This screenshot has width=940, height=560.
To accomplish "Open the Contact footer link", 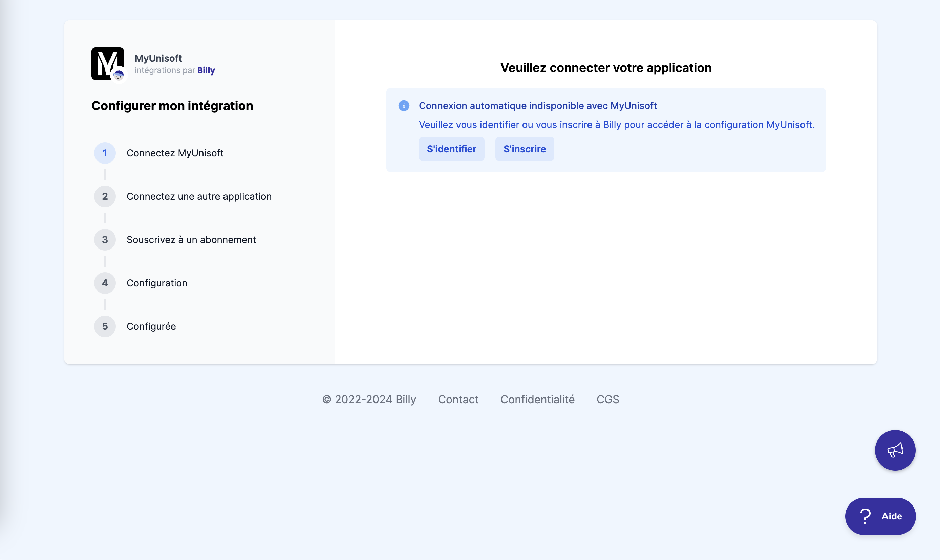I will point(458,399).
